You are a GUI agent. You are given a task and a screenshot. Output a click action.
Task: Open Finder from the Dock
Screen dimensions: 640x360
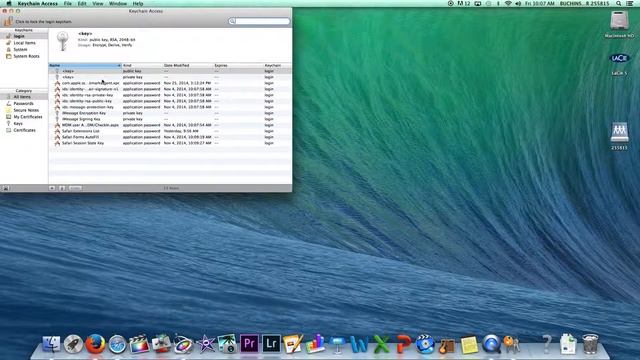pyautogui.click(x=51, y=344)
